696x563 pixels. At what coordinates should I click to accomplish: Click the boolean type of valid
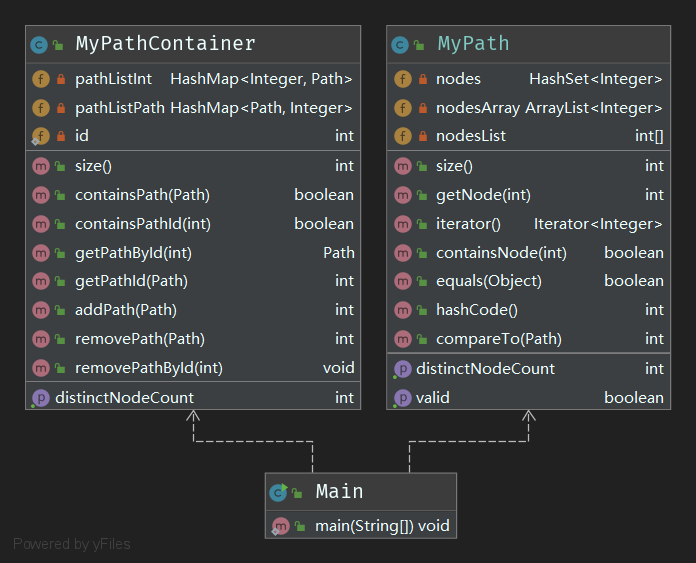click(x=634, y=398)
